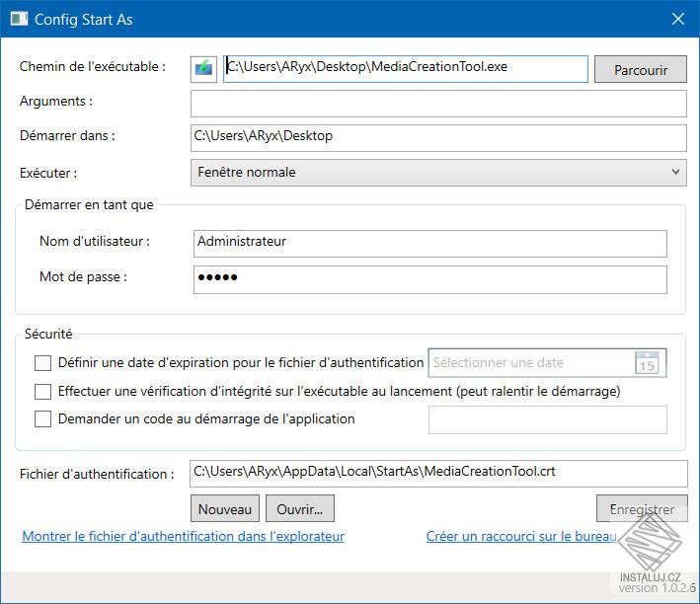Screen dimensions: 700x604
Task: Click the Mot de passe field
Action: click(430, 280)
